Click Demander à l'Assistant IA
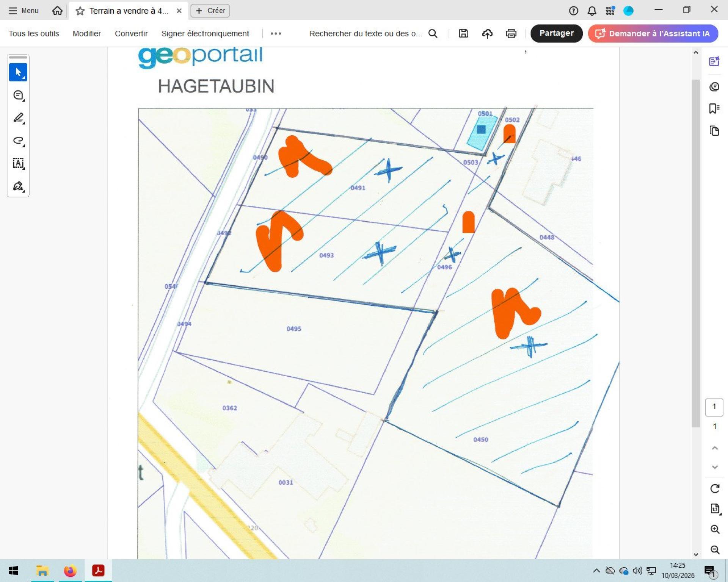This screenshot has height=582, width=728. point(653,33)
